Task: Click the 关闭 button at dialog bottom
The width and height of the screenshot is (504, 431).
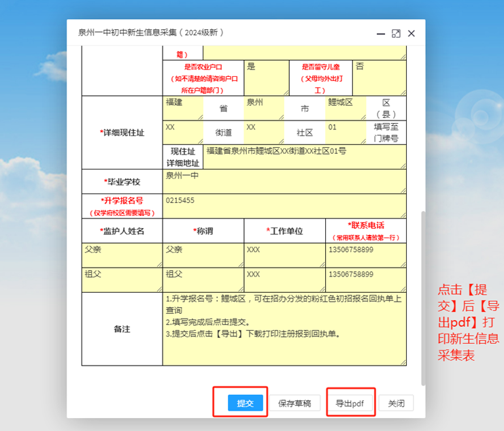Action: [396, 403]
